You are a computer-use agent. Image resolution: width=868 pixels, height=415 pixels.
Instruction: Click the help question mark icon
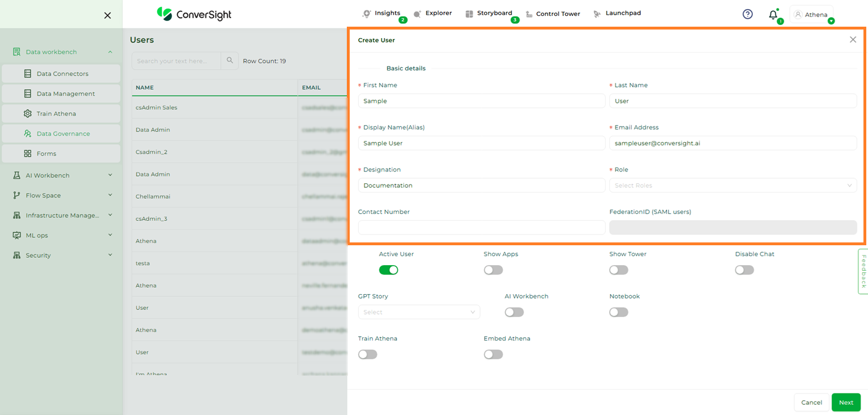click(748, 14)
